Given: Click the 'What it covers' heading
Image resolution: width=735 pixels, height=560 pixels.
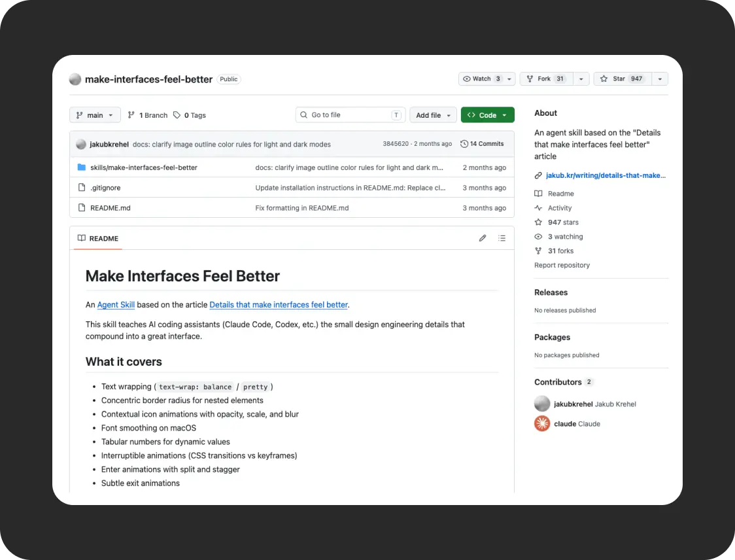Looking at the screenshot, I should coord(124,362).
